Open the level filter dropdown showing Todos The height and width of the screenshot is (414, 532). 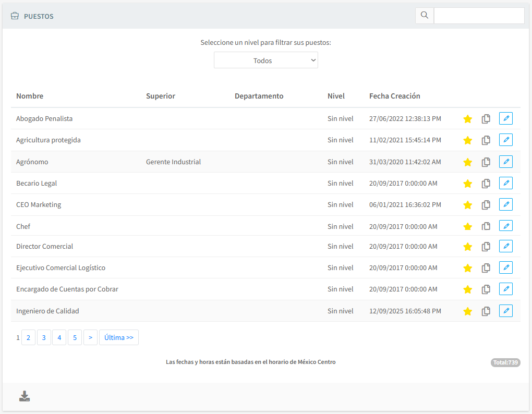click(x=265, y=60)
